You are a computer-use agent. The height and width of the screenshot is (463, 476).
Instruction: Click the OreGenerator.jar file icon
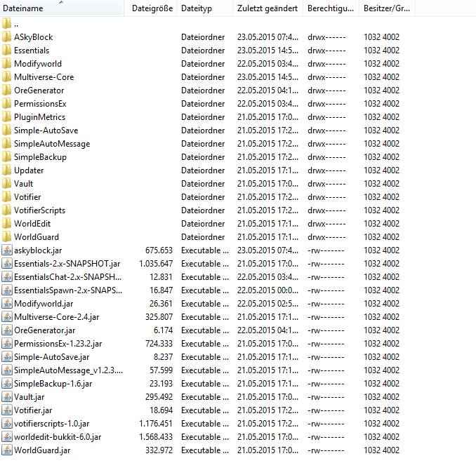[x=7, y=330]
